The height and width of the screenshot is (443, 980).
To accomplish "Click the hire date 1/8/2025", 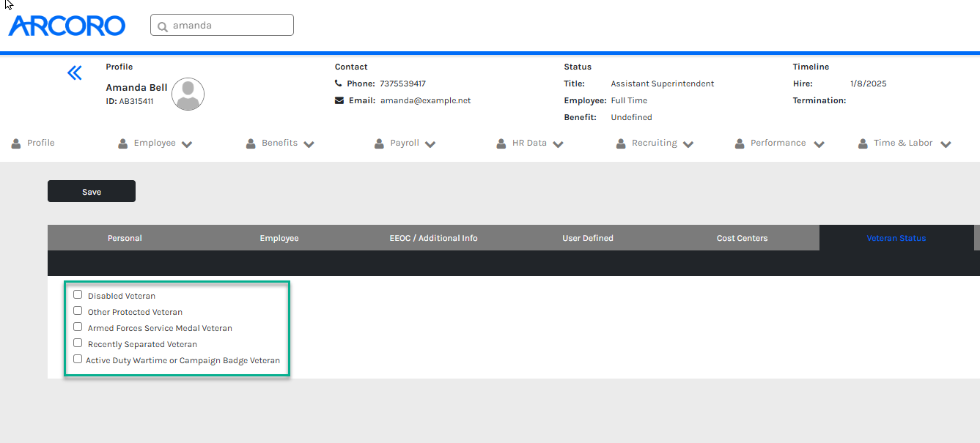I will click(x=869, y=83).
